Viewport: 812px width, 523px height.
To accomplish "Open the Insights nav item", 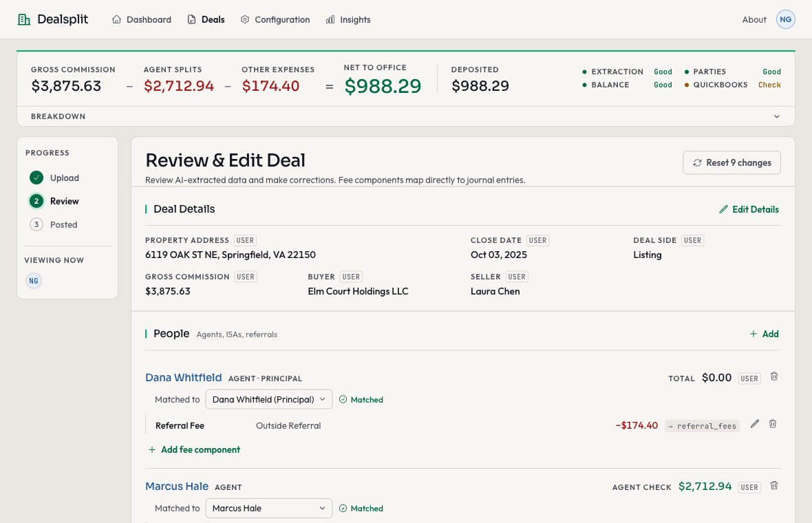I will [348, 20].
